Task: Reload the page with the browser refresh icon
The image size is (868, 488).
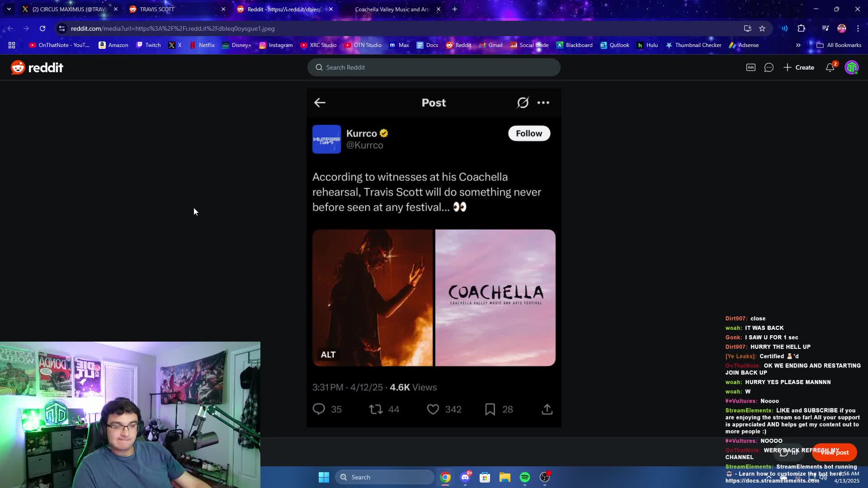Action: [42, 28]
